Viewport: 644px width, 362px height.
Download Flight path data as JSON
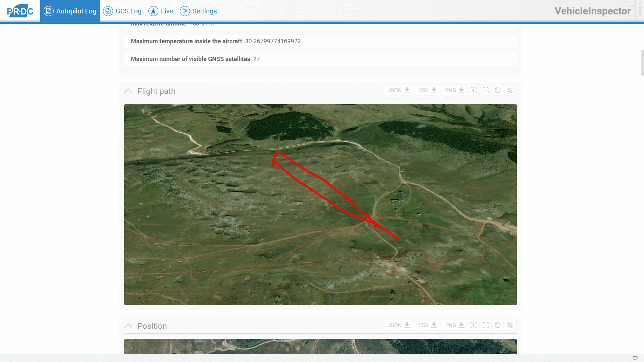[x=398, y=91]
